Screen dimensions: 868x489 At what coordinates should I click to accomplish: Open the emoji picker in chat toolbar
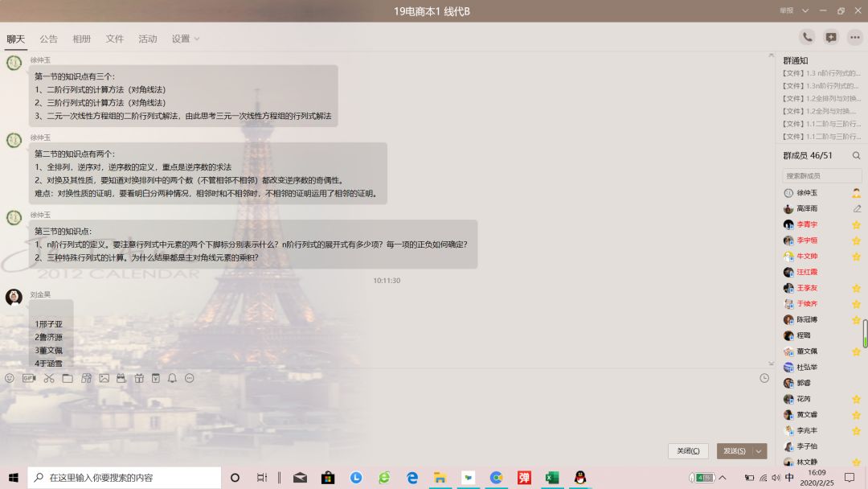tap(10, 378)
